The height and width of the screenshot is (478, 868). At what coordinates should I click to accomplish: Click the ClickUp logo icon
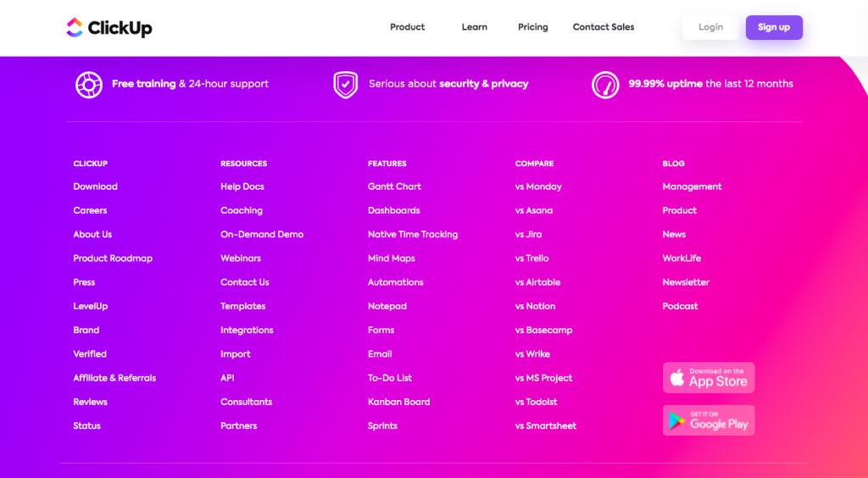click(x=75, y=27)
